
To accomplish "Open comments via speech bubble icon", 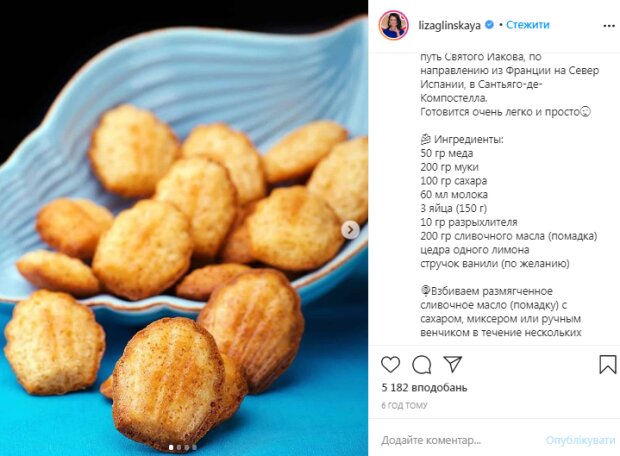I will (x=422, y=364).
